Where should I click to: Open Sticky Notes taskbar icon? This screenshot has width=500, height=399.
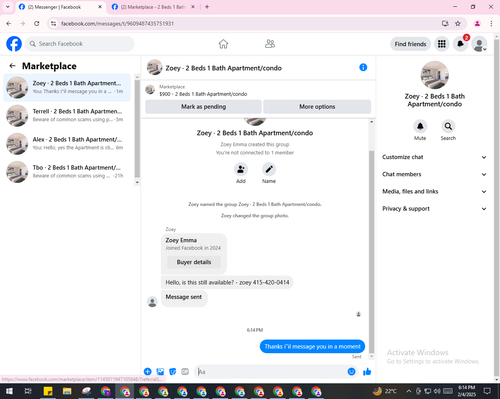point(48,391)
